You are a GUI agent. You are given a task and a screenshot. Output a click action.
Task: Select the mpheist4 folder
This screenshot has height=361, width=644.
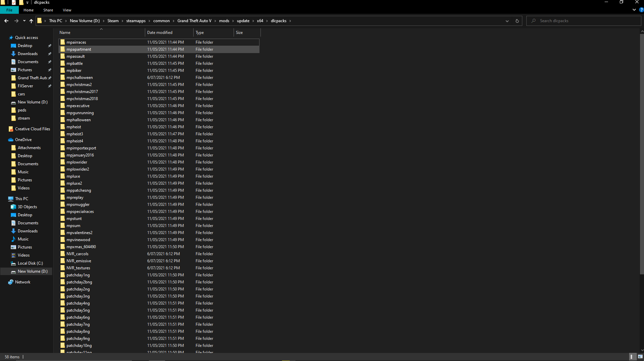[75, 141]
